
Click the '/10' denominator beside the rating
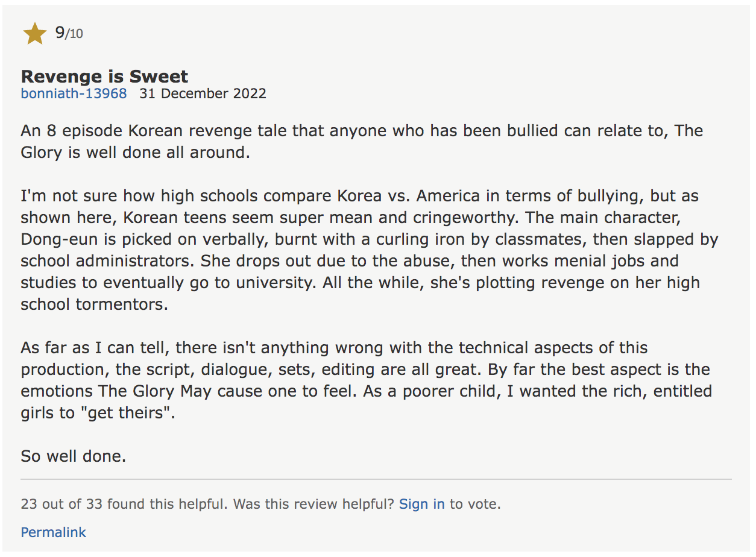coord(74,34)
